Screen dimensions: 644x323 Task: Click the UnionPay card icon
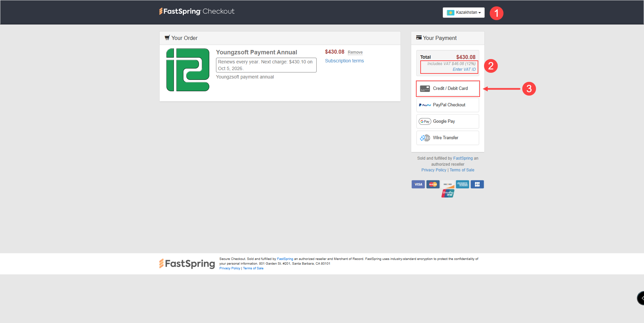[x=447, y=193]
